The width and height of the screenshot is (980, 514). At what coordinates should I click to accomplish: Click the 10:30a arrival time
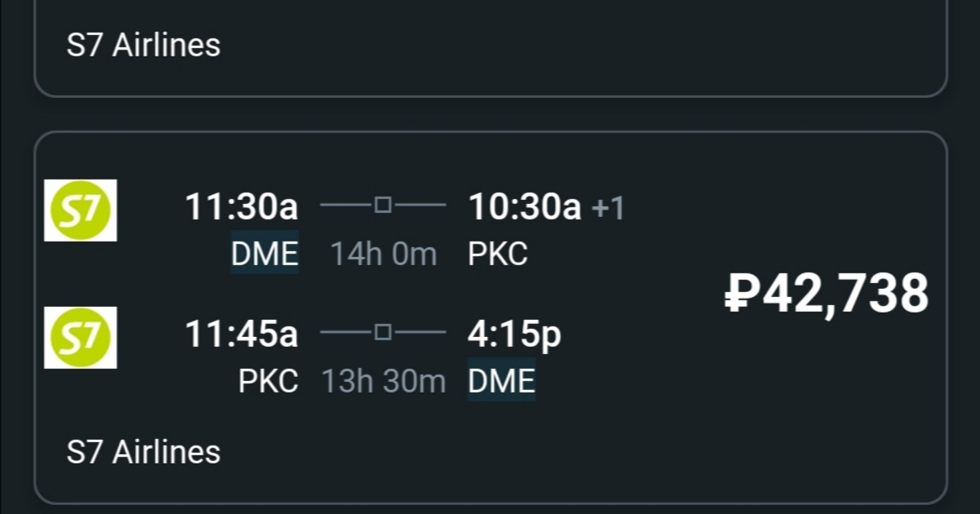click(524, 207)
